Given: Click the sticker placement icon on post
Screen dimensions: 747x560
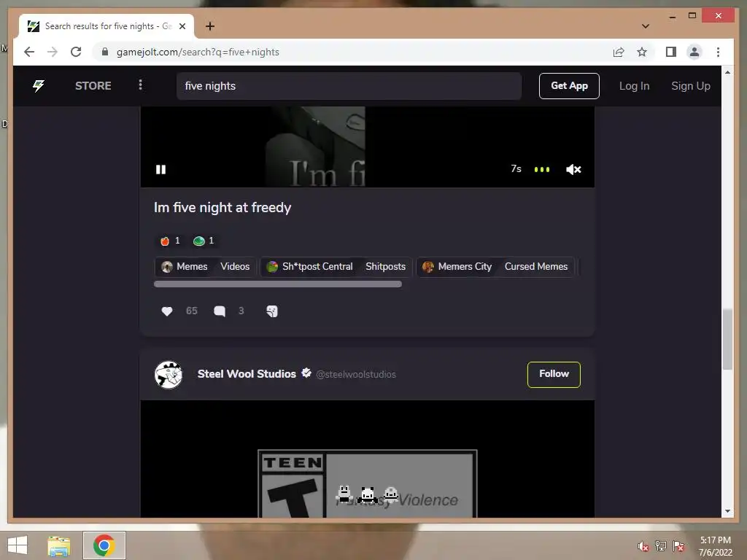Looking at the screenshot, I should tap(272, 311).
